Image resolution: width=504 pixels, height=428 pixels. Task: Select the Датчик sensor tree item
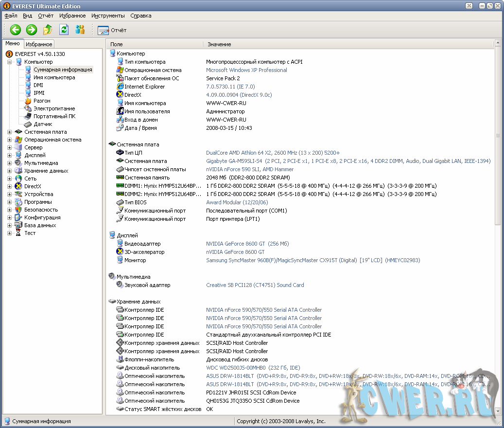[x=42, y=124]
